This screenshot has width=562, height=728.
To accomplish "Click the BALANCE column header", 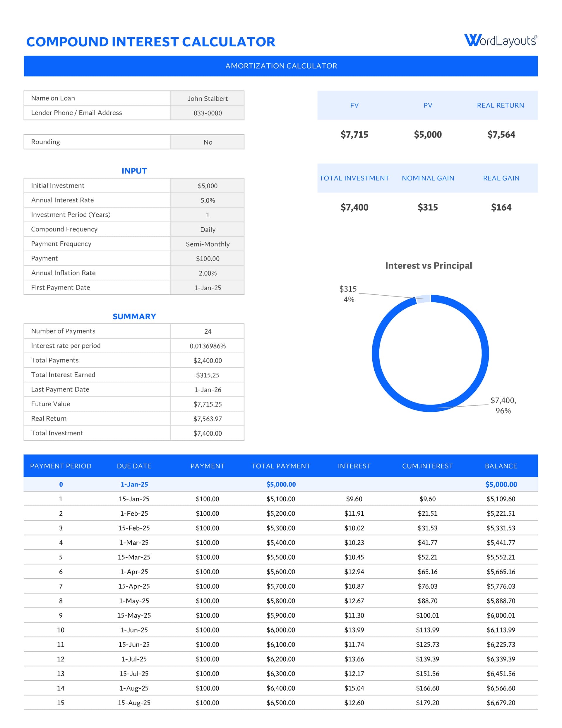I will pyautogui.click(x=500, y=466).
